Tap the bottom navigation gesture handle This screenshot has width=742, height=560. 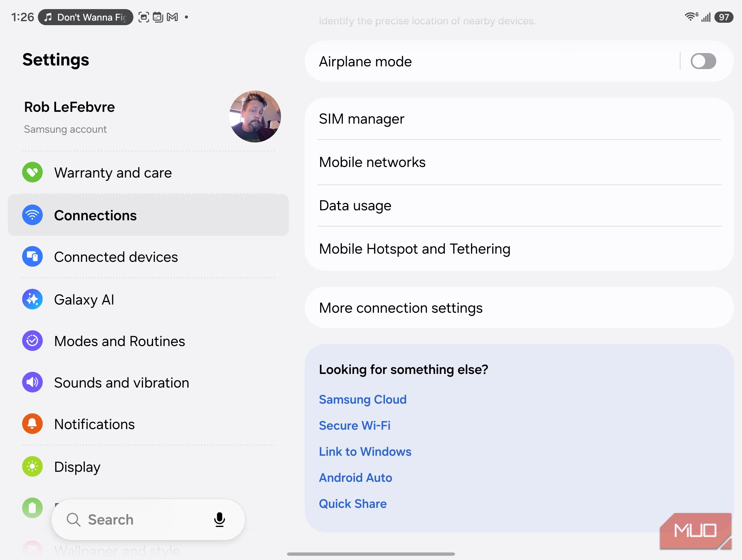pyautogui.click(x=371, y=554)
